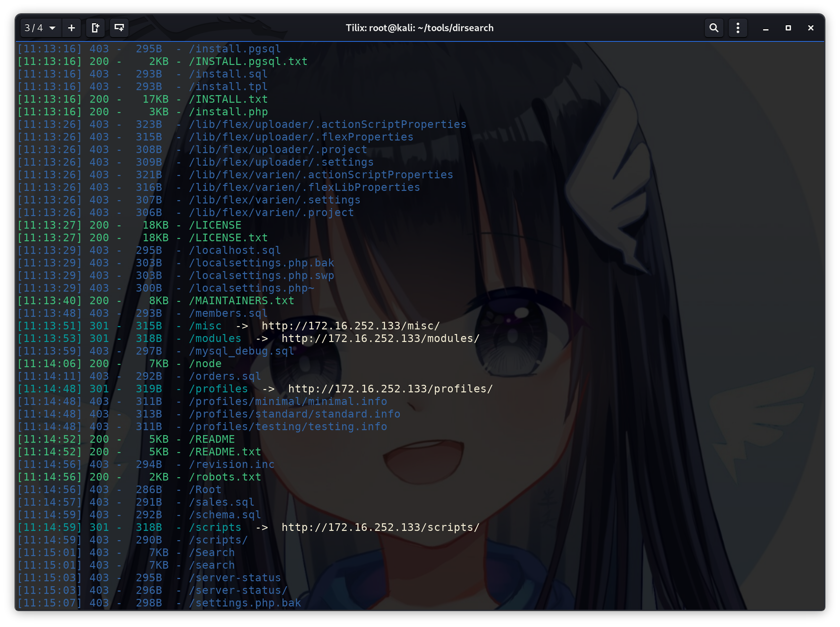The width and height of the screenshot is (840, 627).
Task: Add a new terminal session with plus button
Action: 71,28
